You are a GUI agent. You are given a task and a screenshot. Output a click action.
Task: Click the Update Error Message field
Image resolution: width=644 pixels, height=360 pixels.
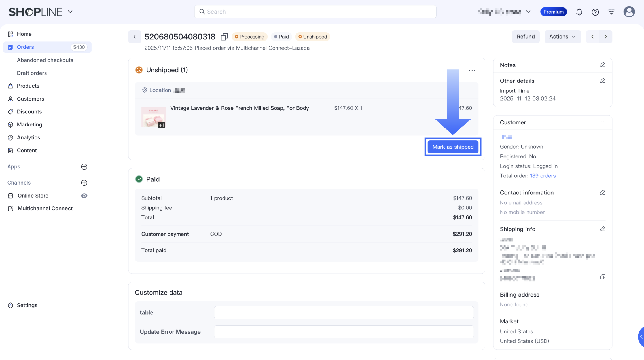point(344,332)
